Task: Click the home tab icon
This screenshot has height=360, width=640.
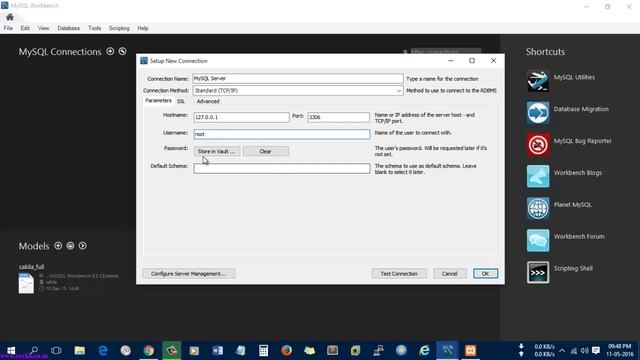Action: point(10,17)
